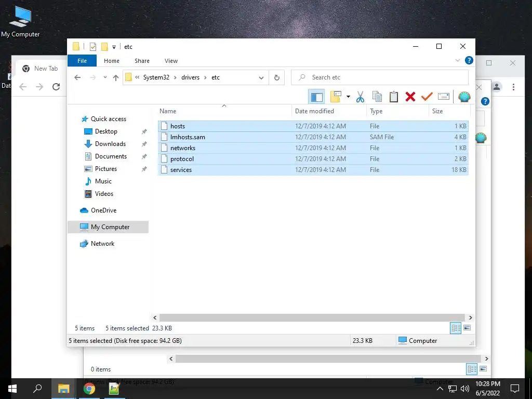Click the New Folder icon in title bar

point(104,46)
